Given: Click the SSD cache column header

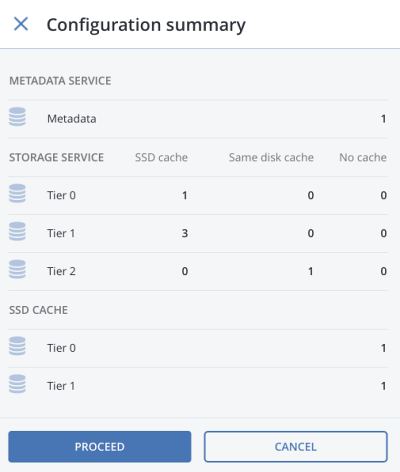Looking at the screenshot, I should tap(161, 157).
